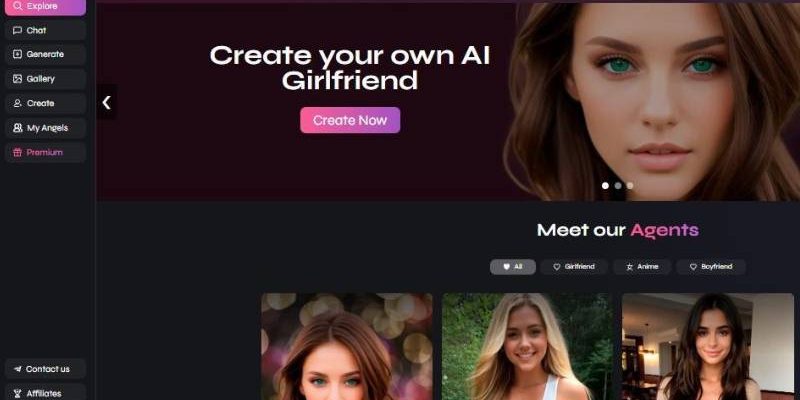
Task: Click the Explore magnifier icon
Action: click(x=18, y=6)
